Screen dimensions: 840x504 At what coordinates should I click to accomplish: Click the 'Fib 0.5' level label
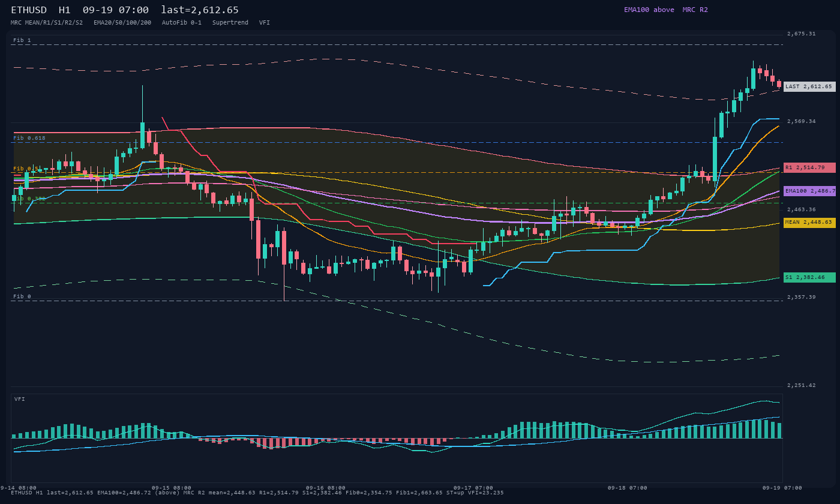coord(26,169)
